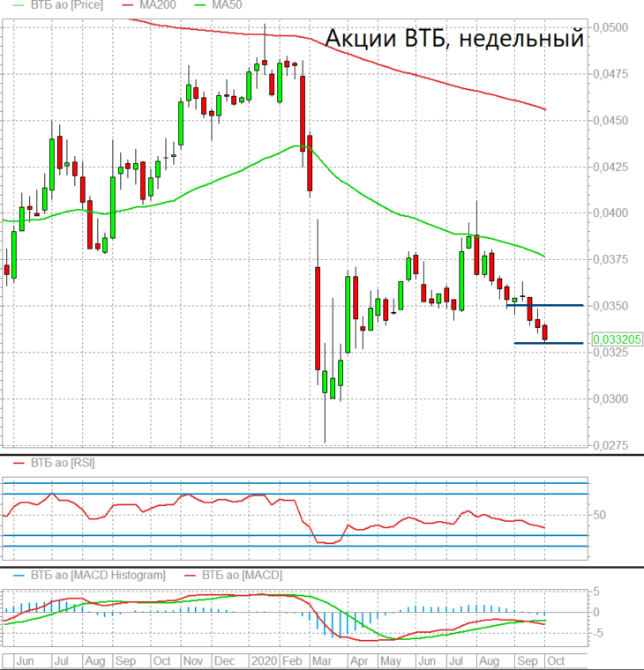Click the first Oct label on time axis

[161, 661]
